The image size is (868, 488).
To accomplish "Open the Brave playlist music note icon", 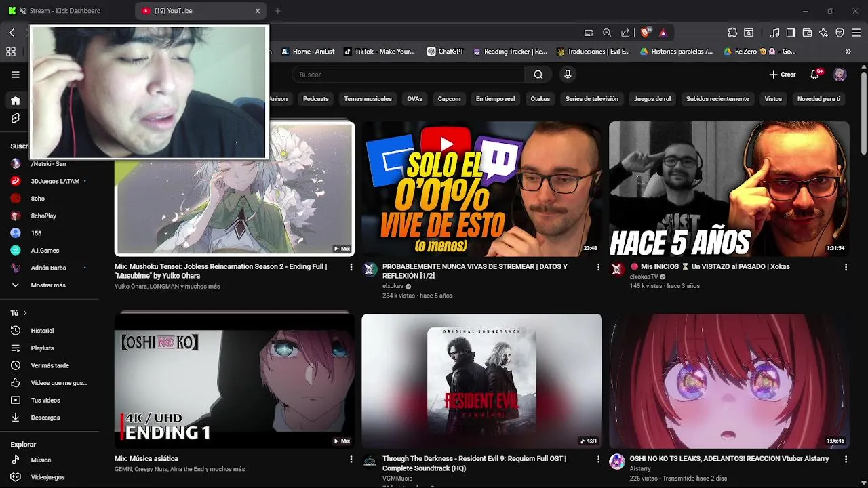I will (x=774, y=33).
